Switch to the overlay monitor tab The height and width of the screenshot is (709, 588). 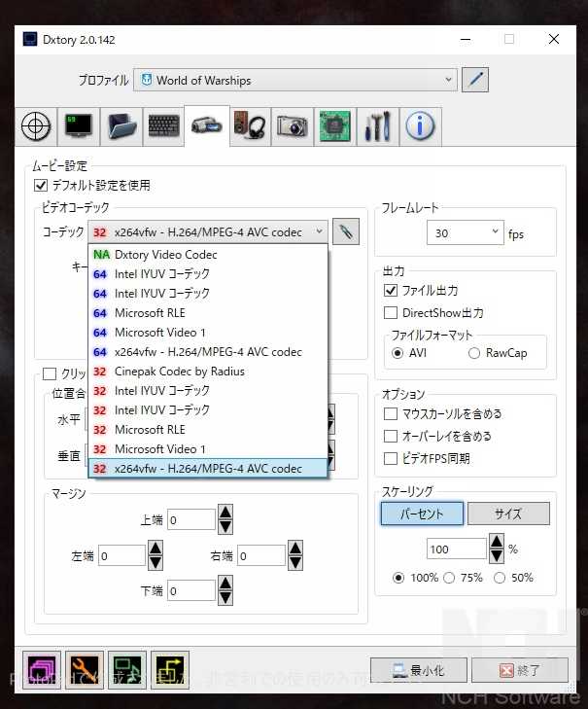(x=79, y=126)
